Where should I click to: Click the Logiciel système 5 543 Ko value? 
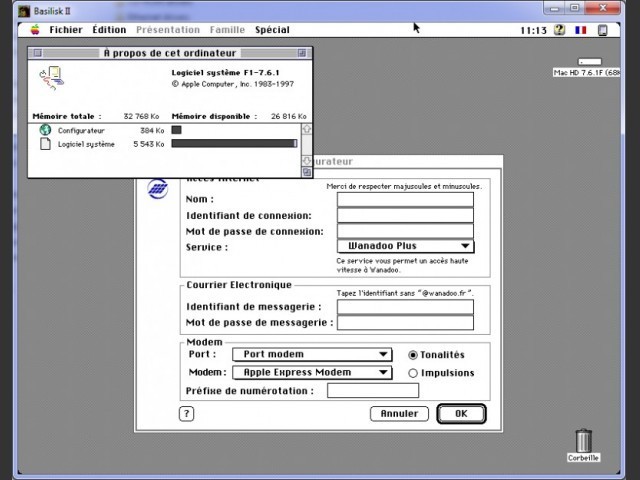click(149, 144)
